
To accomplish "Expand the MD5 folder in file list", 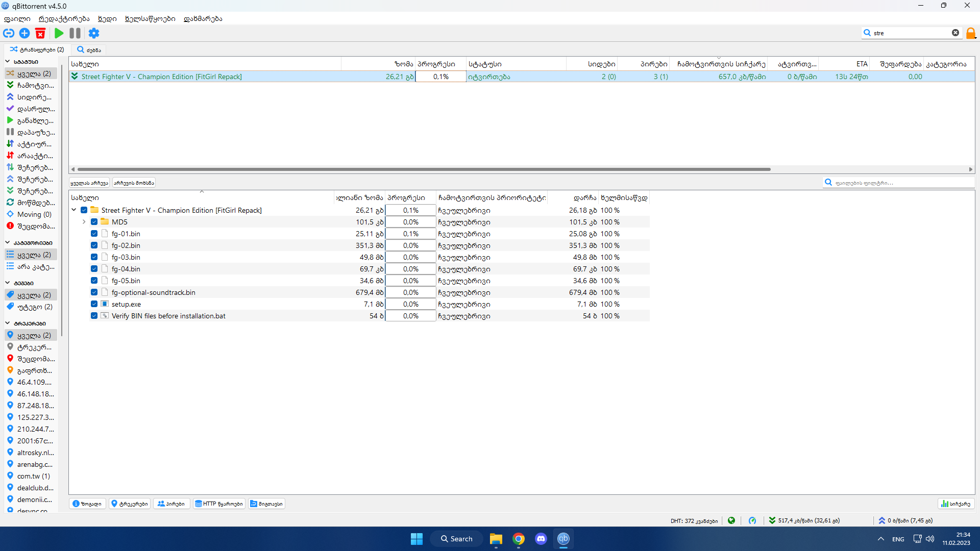I will [x=84, y=222].
